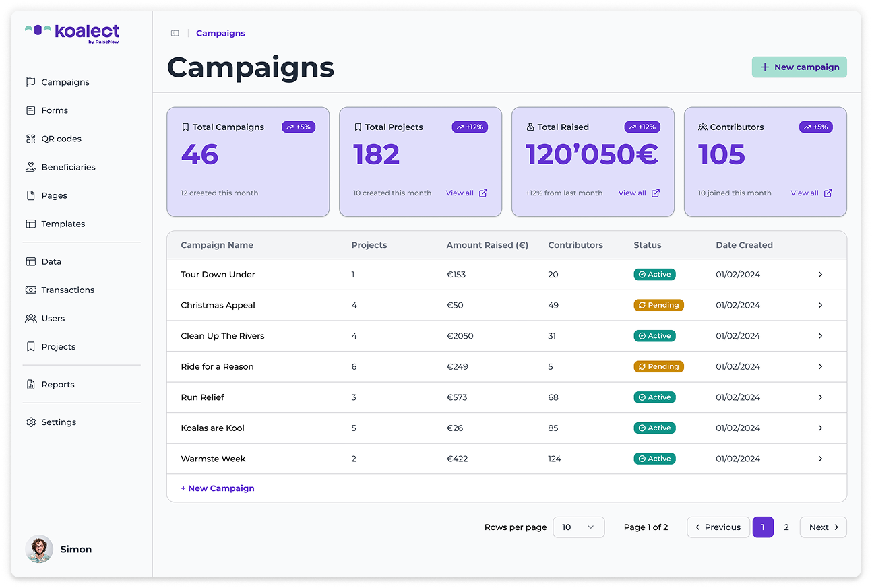872x588 pixels.
Task: Open Reports in the sidebar menu
Action: [58, 385]
